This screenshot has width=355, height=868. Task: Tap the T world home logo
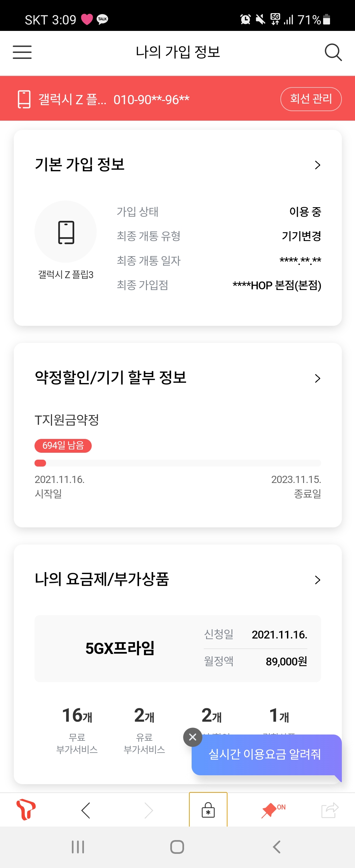(26, 809)
